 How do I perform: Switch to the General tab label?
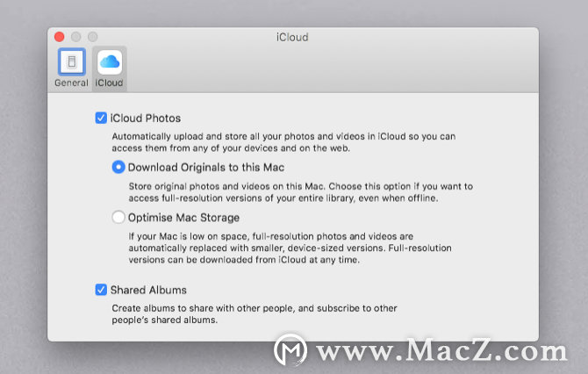(71, 83)
